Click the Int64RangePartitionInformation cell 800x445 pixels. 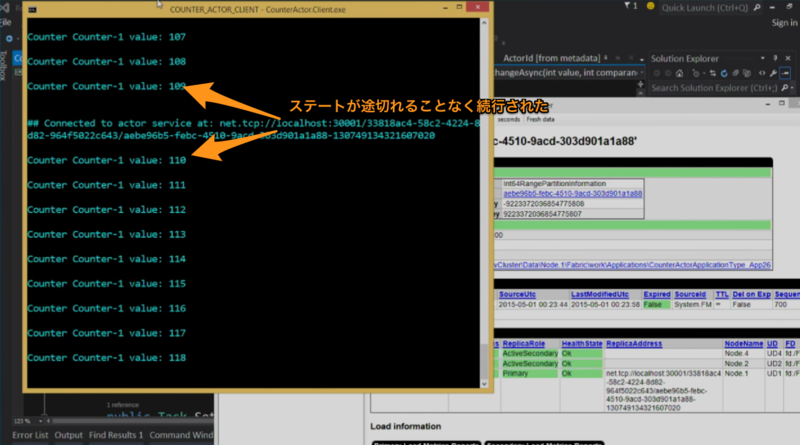click(554, 184)
